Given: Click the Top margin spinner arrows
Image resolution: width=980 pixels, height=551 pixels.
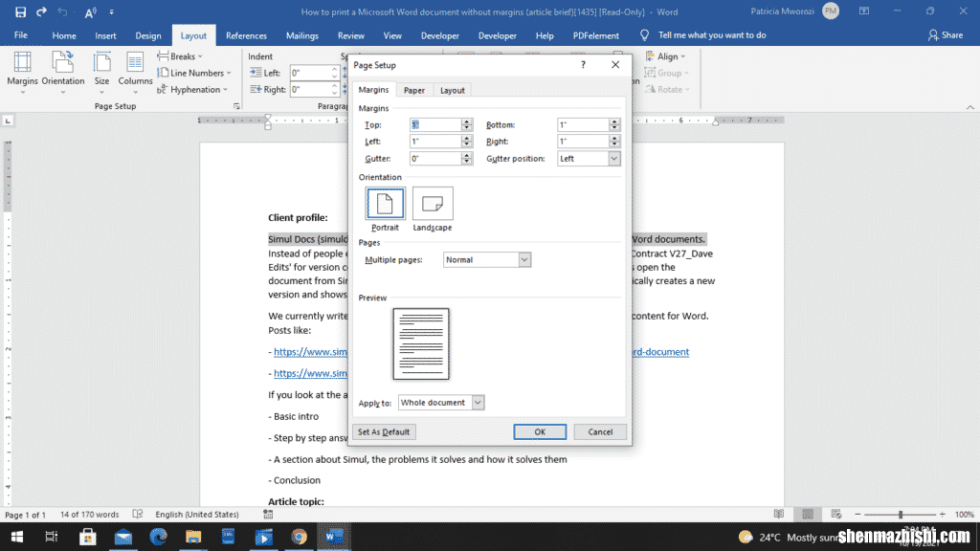Looking at the screenshot, I should click(467, 125).
